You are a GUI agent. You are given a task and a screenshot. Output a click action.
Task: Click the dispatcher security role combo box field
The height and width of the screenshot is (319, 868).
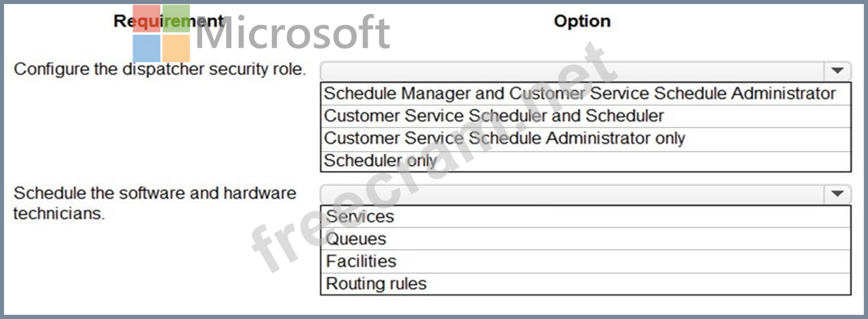click(x=585, y=70)
